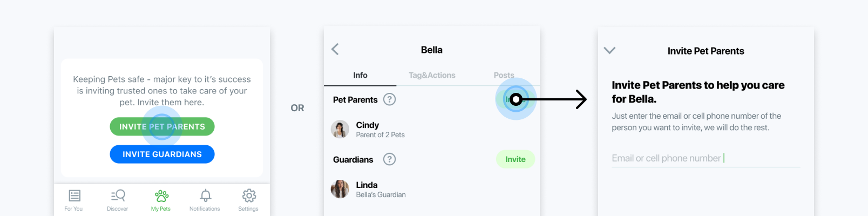Click Invite next to Guardians
The image size is (868, 216).
[x=516, y=159]
